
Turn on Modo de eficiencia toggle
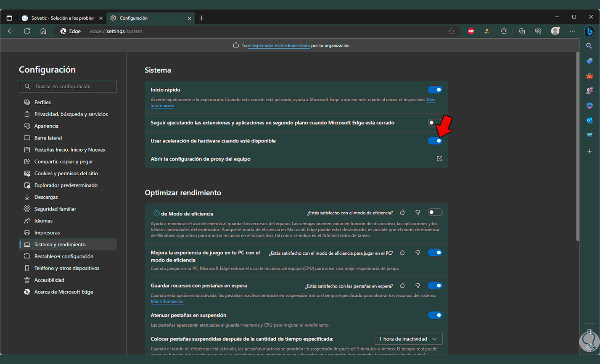[x=435, y=213]
